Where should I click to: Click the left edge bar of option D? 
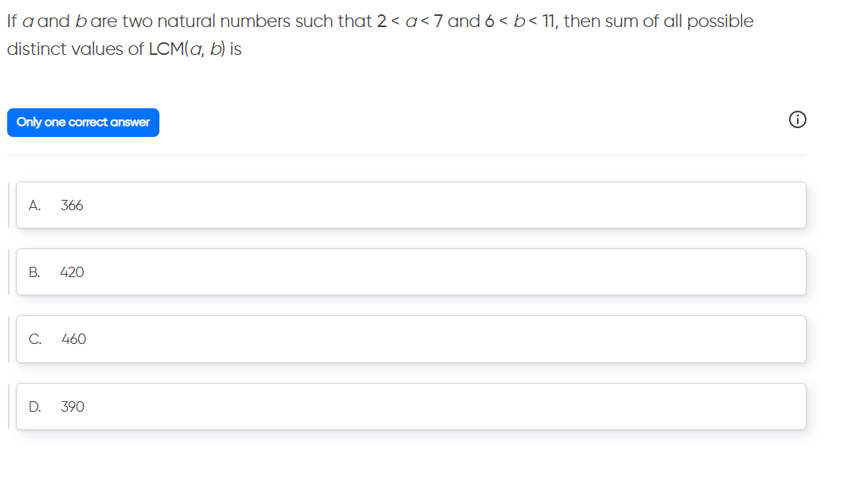tap(9, 406)
